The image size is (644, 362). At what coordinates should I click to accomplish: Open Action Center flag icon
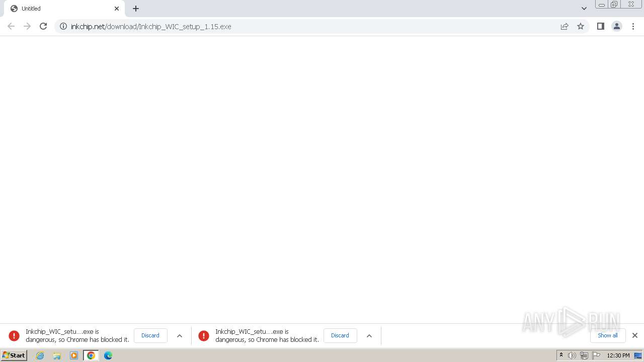(x=596, y=355)
